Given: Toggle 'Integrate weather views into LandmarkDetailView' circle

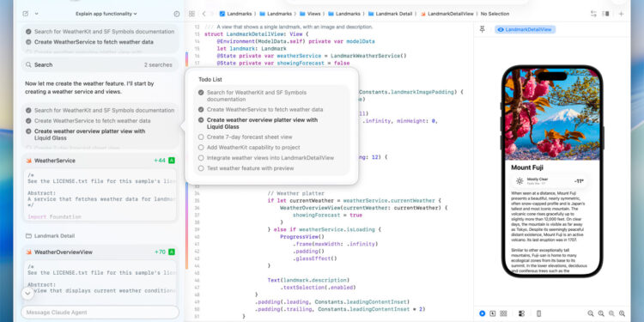Looking at the screenshot, I should pyautogui.click(x=201, y=158).
